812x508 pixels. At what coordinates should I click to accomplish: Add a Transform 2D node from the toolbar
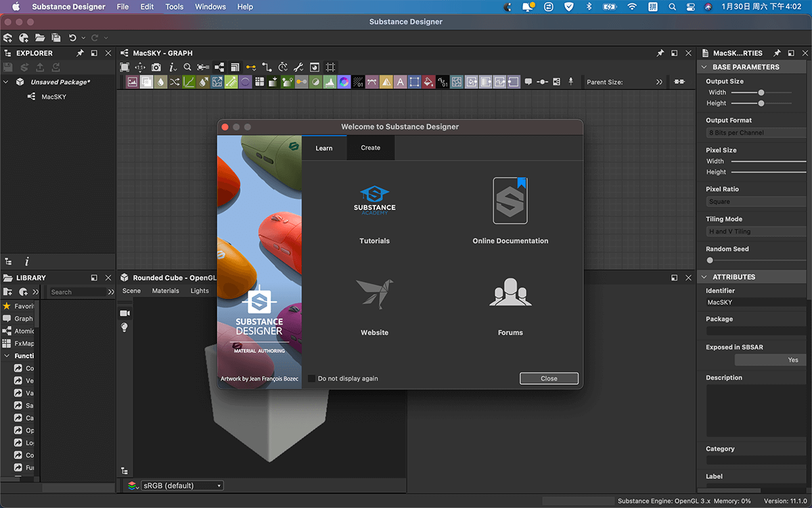pyautogui.click(x=414, y=82)
